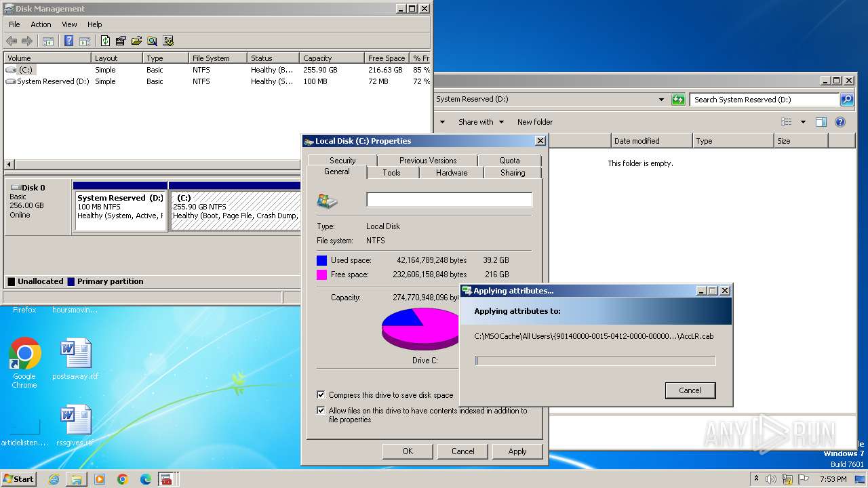This screenshot has width=868, height=488.
Task: Switch to the Security tab
Action: (342, 161)
